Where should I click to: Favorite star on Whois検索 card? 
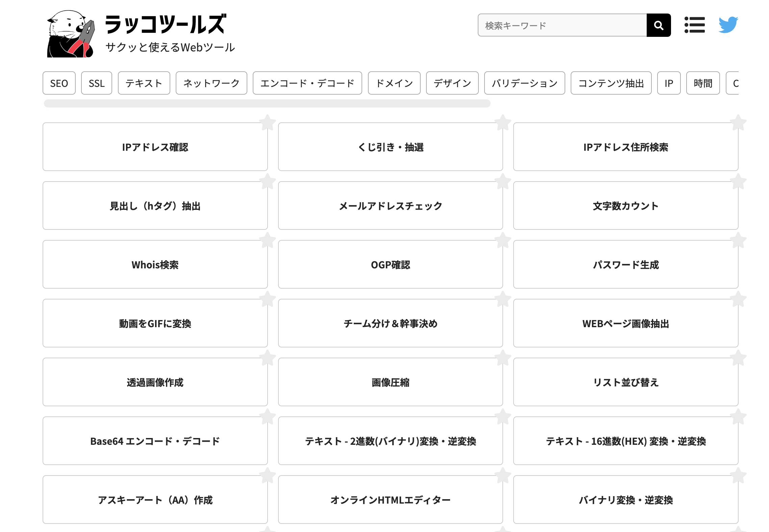pos(267,240)
